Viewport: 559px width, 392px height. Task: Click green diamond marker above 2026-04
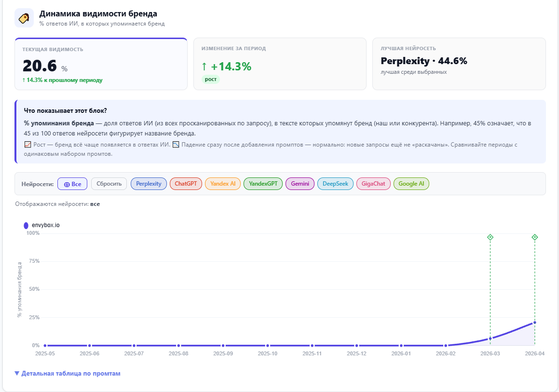[534, 237]
